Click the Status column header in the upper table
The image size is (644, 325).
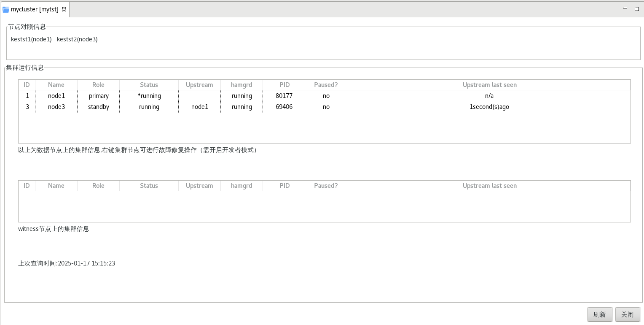pyautogui.click(x=149, y=85)
